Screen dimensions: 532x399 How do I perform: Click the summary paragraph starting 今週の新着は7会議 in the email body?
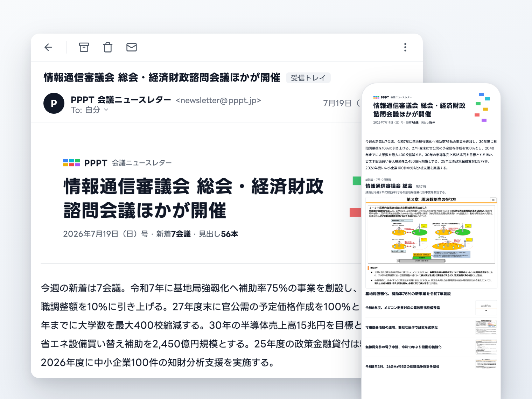coord(201,325)
